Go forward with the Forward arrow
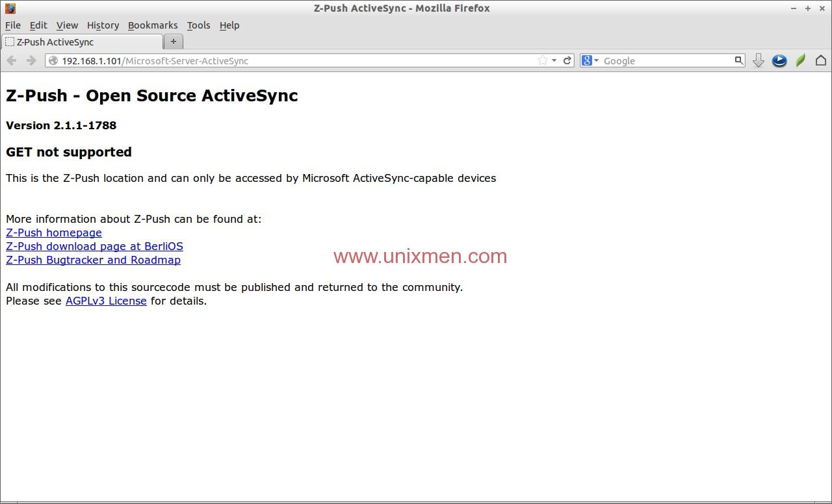The width and height of the screenshot is (832, 504). point(31,60)
